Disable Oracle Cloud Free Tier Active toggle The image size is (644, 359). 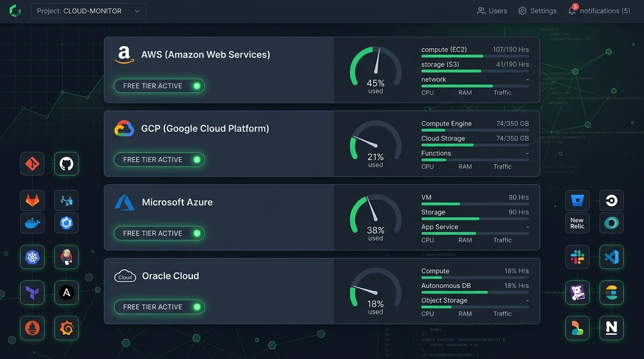[159, 307]
